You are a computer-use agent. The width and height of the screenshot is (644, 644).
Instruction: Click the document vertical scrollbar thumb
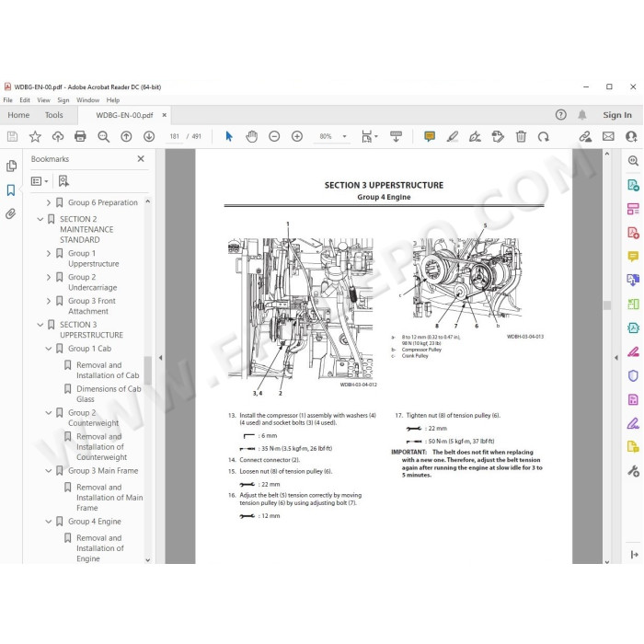607,305
